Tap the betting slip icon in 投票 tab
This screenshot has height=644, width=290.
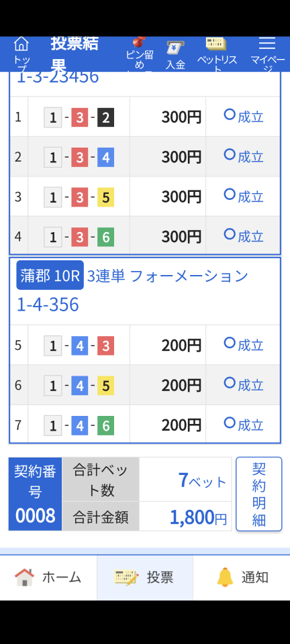[x=127, y=578]
